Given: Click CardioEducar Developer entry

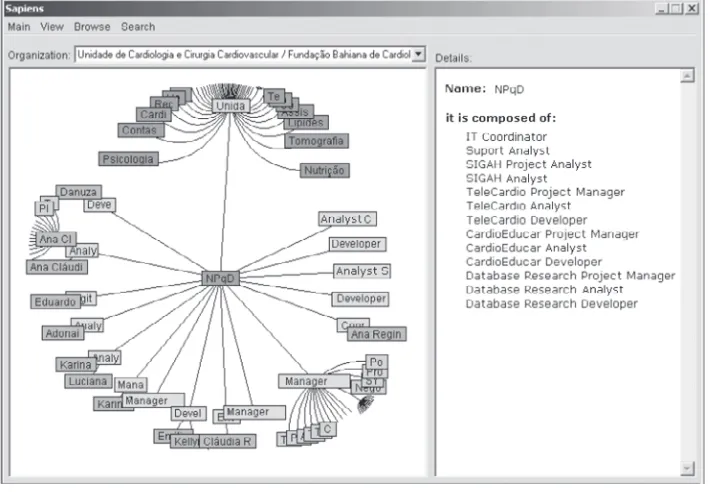Looking at the screenshot, I should tap(534, 262).
